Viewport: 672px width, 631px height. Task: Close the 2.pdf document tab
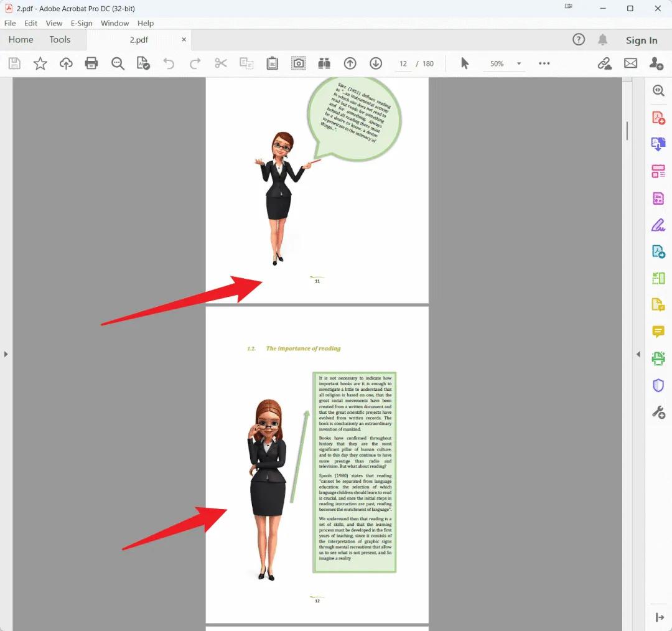pyautogui.click(x=184, y=39)
